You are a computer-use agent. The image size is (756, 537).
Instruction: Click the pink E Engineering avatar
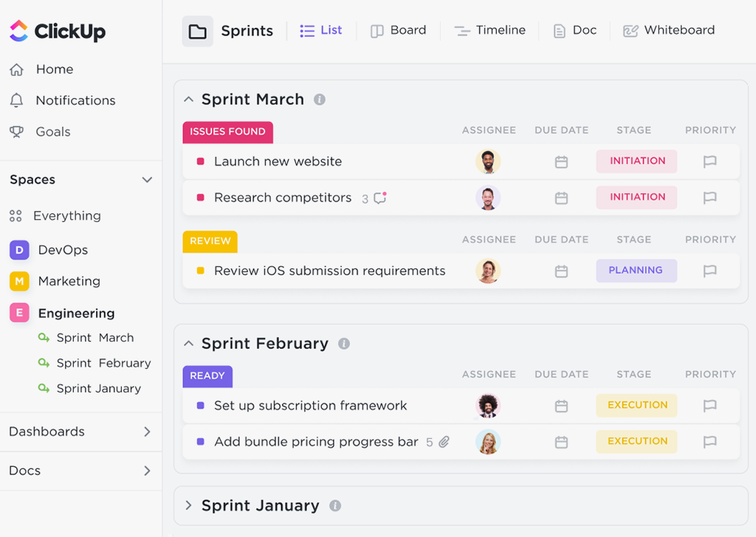19,313
